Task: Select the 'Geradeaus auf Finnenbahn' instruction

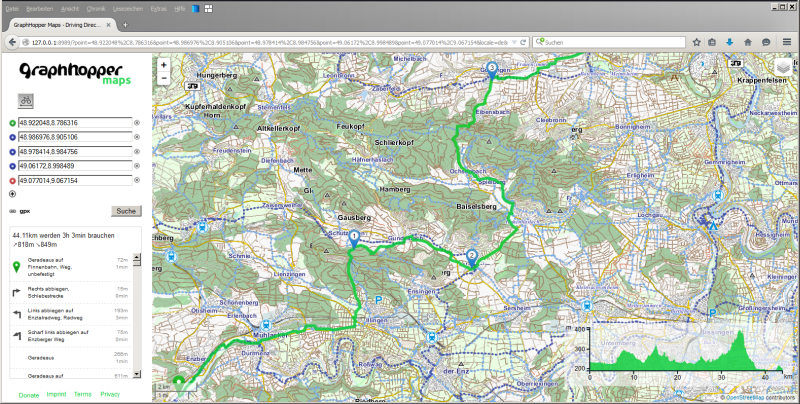Action: pos(71,267)
